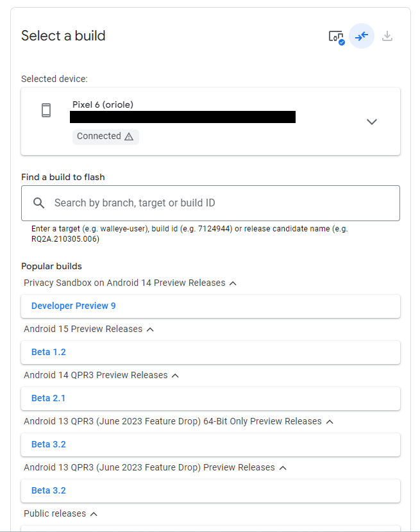The height and width of the screenshot is (532, 420).
Task: Collapse Android 13 QPR3 64-Bit Only section
Action: (x=330, y=422)
